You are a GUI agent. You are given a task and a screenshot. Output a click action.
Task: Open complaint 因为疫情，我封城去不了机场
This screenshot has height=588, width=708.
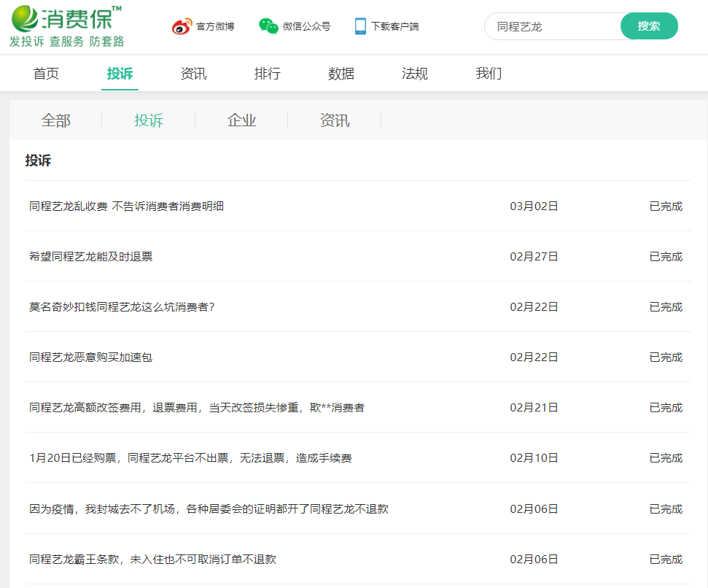pyautogui.click(x=209, y=509)
